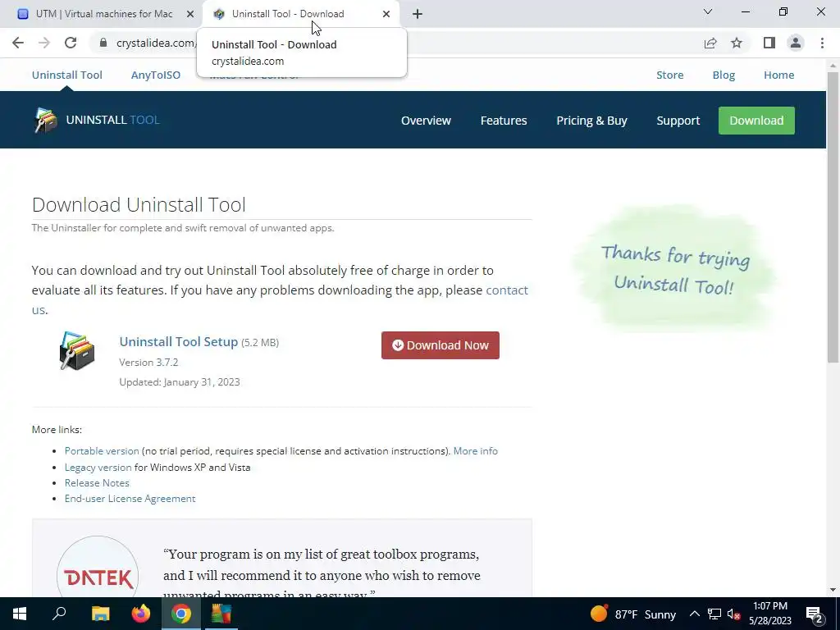Open End-user License Agreement link
Screen dimensions: 840x630
tap(130, 498)
